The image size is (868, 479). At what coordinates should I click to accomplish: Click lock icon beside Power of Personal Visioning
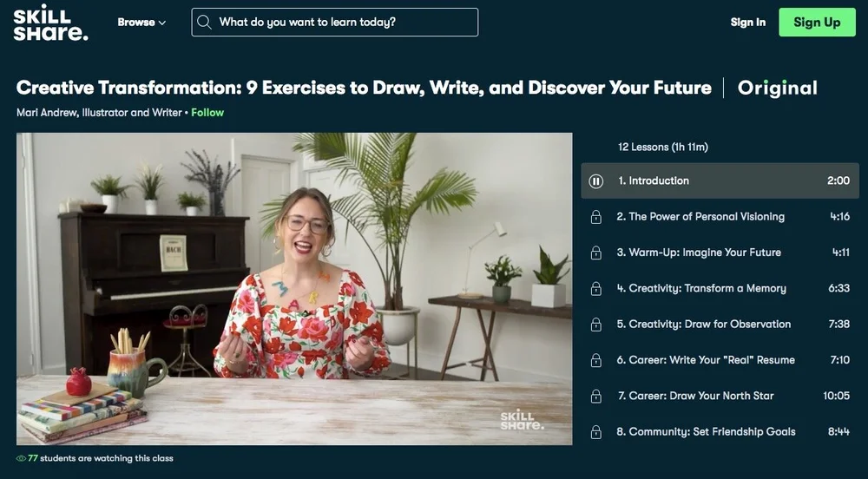[595, 217]
